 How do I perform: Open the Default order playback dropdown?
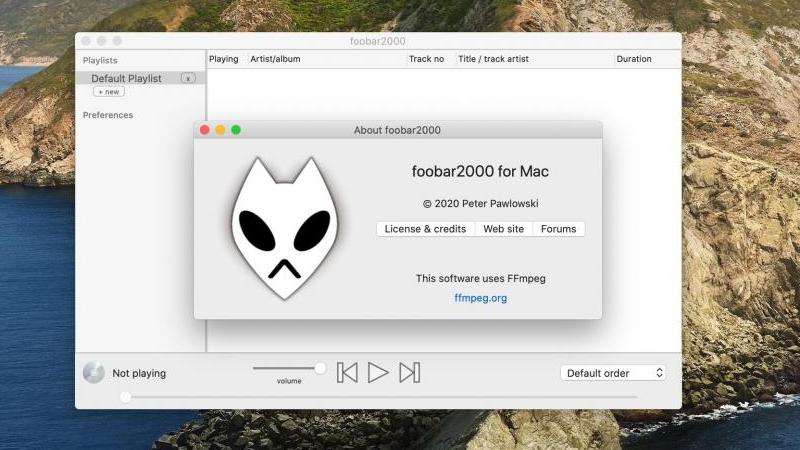613,373
